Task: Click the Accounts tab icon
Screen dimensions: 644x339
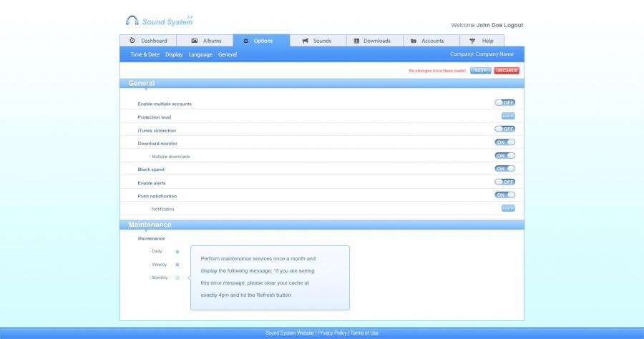Action: [x=414, y=41]
